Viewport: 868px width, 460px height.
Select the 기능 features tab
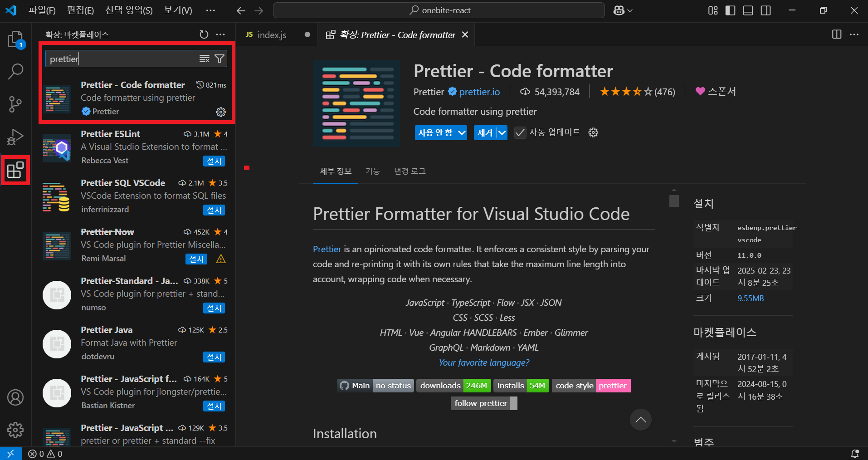tap(373, 171)
